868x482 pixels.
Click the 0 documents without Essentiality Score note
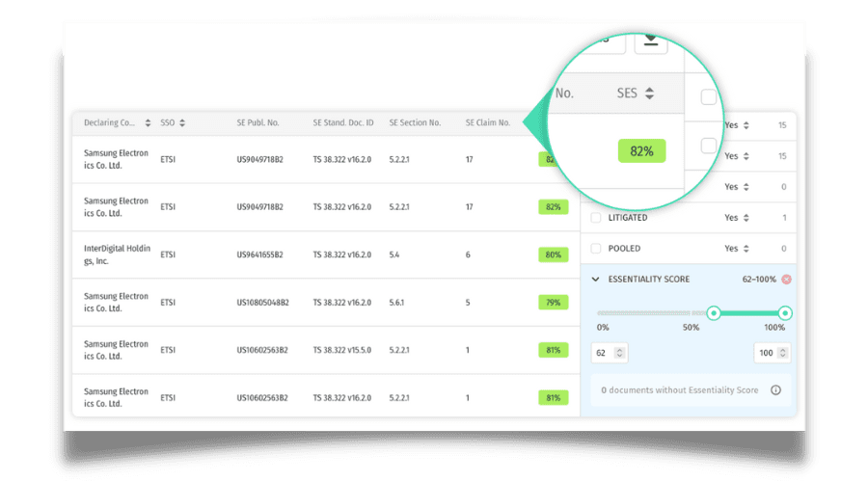(680, 390)
